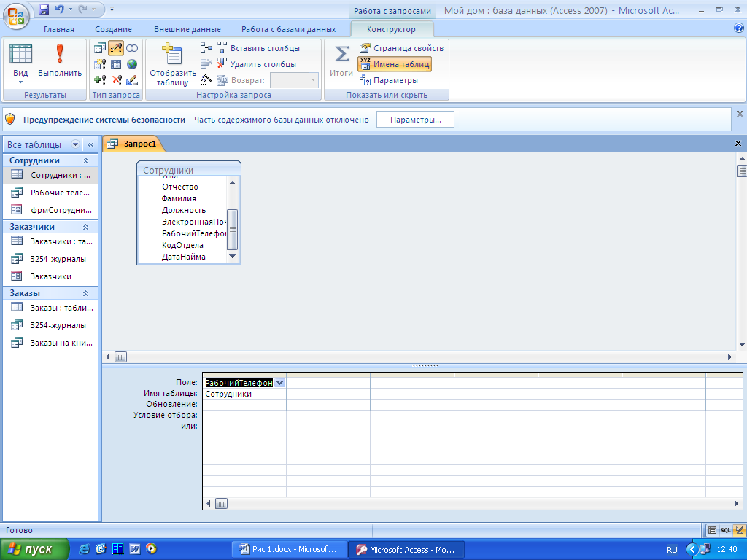Image resolution: width=747 pixels, height=560 pixels.
Task: Open Show Table (Отобразить таблицу)
Action: (x=172, y=64)
